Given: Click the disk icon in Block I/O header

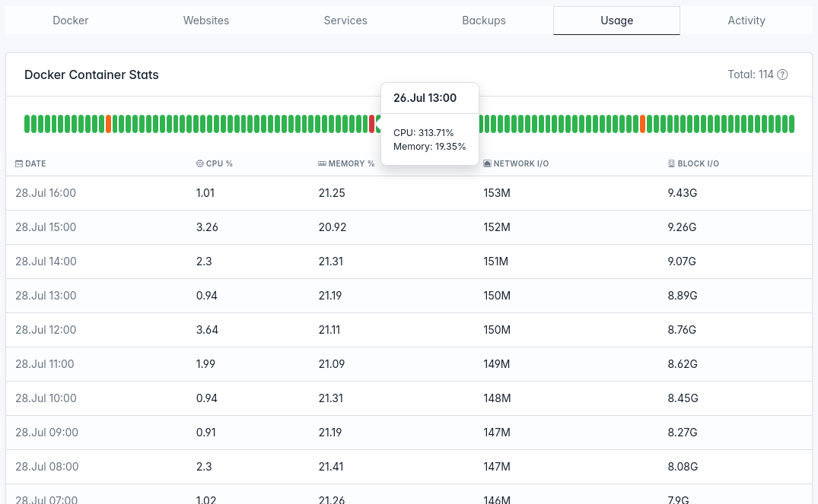Looking at the screenshot, I should tap(672, 163).
